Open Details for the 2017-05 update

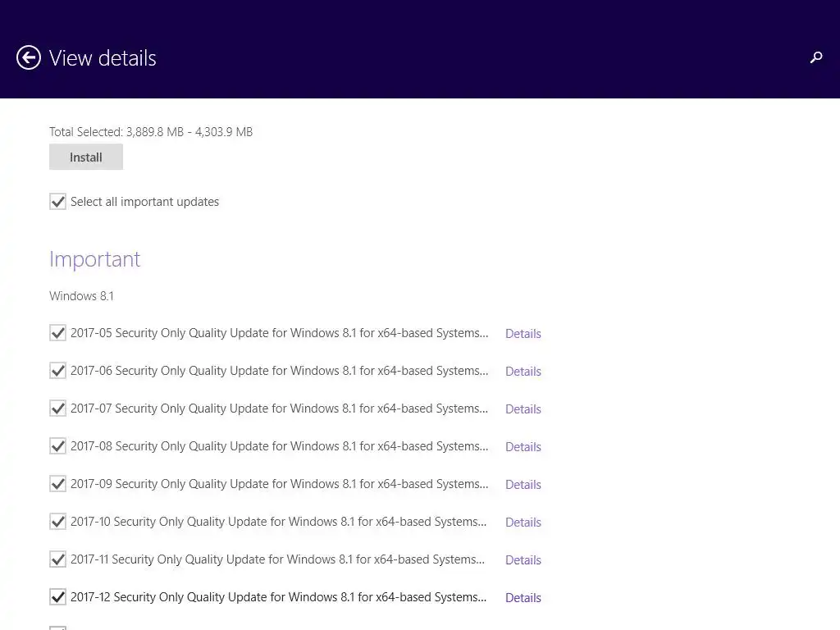(523, 334)
